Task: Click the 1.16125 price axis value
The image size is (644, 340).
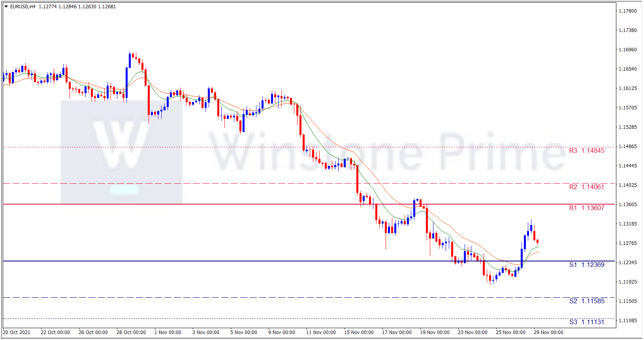Action: pyautogui.click(x=627, y=88)
